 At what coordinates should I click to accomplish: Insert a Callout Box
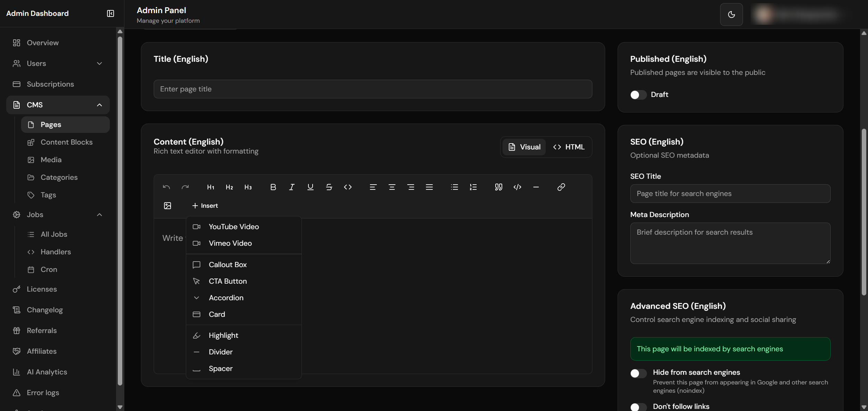[244, 265]
